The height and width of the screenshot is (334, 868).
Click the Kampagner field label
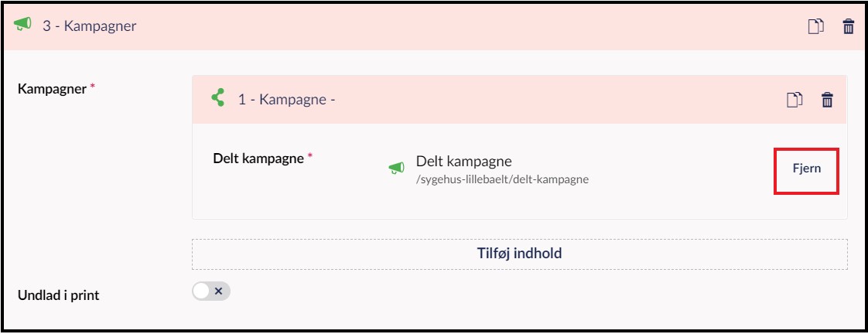(x=52, y=89)
